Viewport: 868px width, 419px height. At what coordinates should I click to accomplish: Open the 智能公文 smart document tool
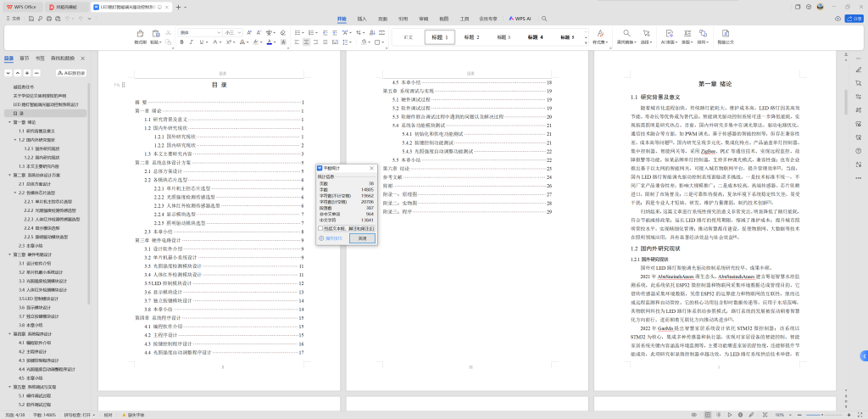point(725,34)
